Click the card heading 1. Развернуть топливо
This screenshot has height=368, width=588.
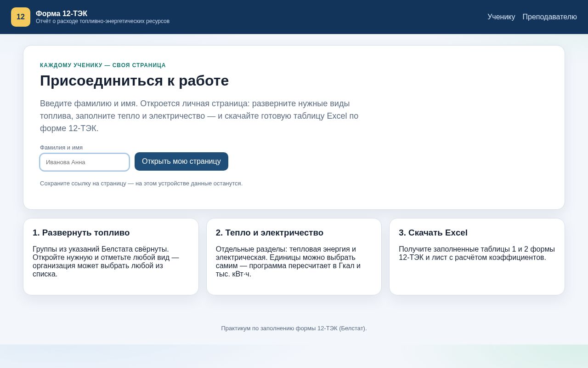[x=81, y=233]
